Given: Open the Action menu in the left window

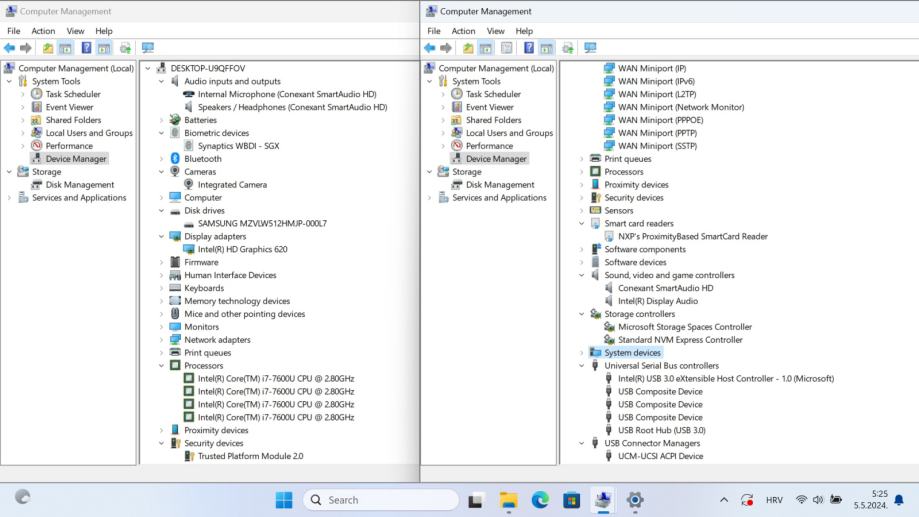Looking at the screenshot, I should 43,31.
